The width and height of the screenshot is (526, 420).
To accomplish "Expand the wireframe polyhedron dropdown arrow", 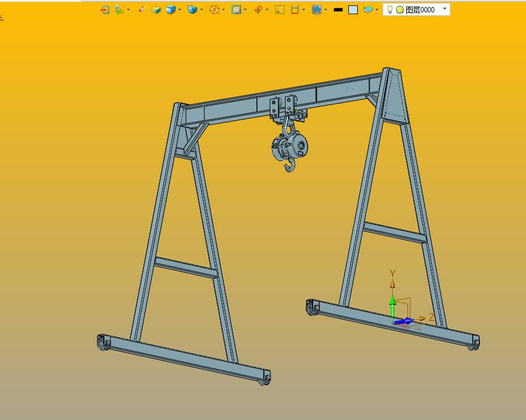I will [223, 9].
